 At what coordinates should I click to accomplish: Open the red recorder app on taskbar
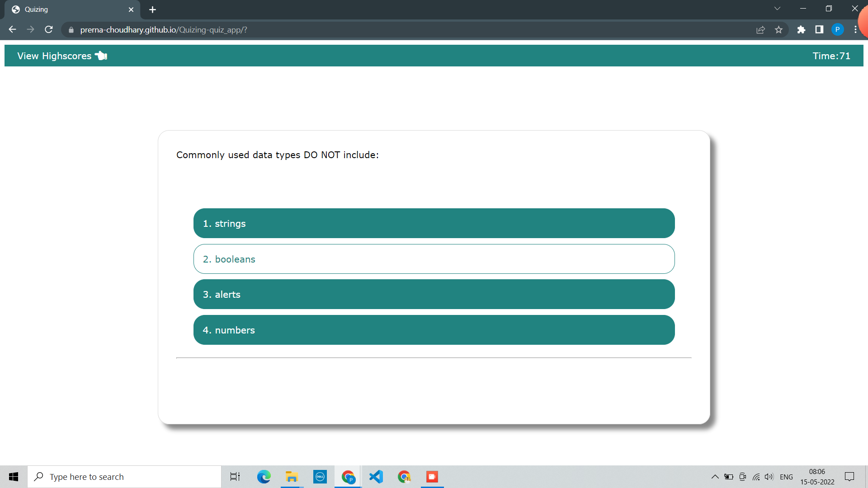[x=432, y=477]
